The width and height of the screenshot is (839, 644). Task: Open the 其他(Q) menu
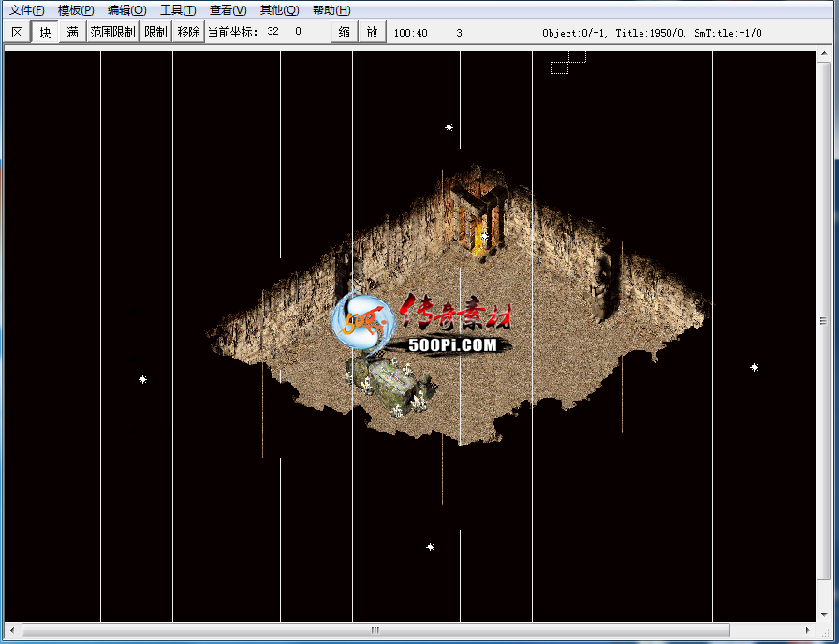(279, 10)
